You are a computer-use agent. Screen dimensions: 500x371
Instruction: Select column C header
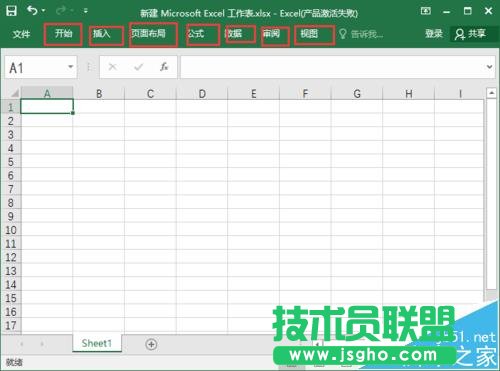pos(150,94)
